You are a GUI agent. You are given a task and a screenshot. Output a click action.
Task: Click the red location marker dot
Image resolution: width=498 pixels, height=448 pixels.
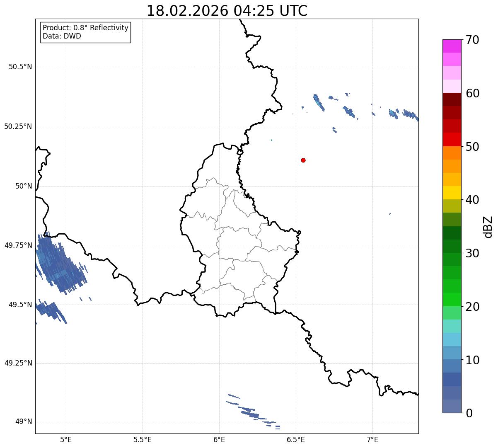[303, 160]
